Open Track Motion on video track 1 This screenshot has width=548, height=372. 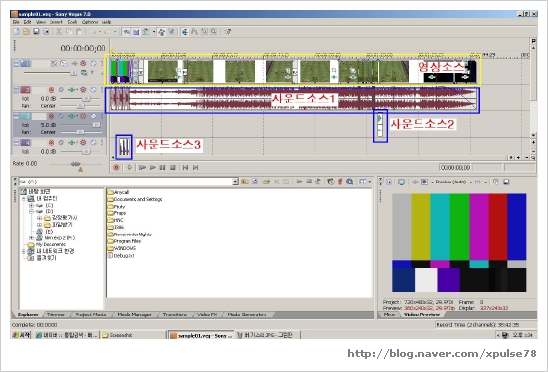[x=53, y=64]
